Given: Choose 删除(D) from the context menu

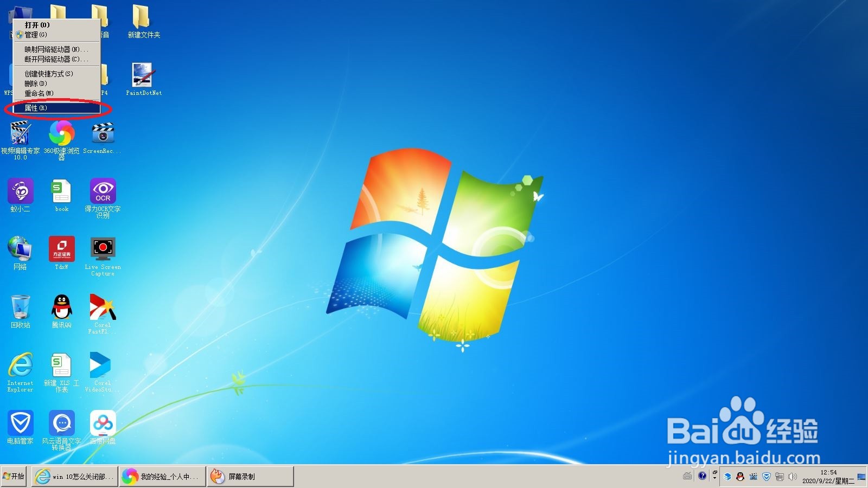Looking at the screenshot, I should (56, 84).
